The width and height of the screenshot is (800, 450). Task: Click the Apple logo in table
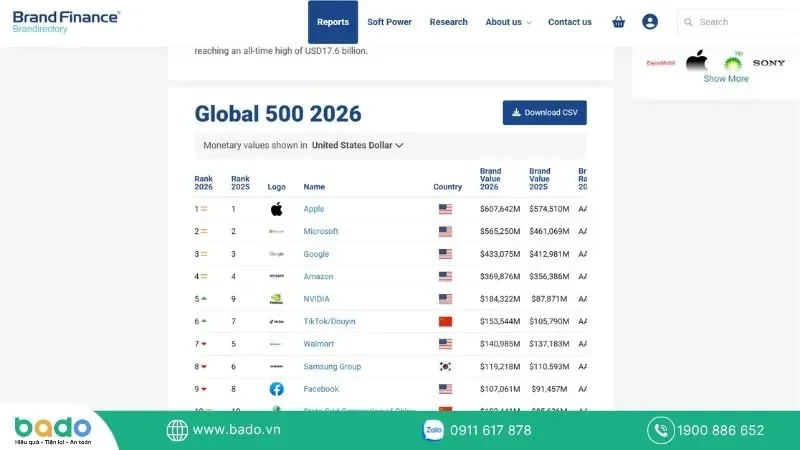[277, 209]
